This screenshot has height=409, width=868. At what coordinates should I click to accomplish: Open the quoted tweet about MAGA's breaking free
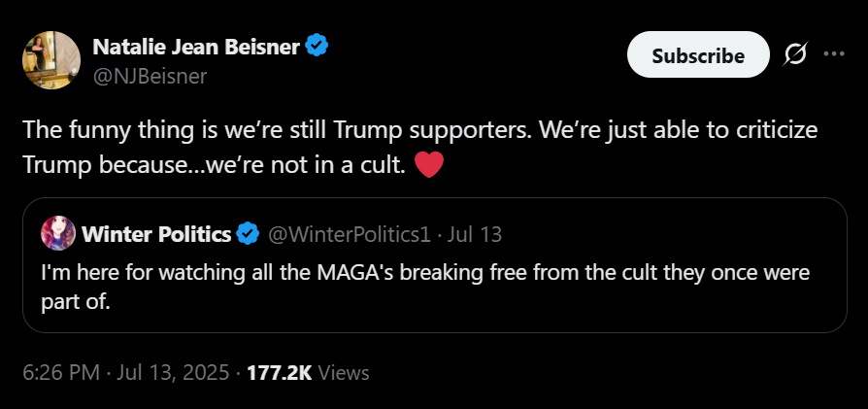(435, 265)
